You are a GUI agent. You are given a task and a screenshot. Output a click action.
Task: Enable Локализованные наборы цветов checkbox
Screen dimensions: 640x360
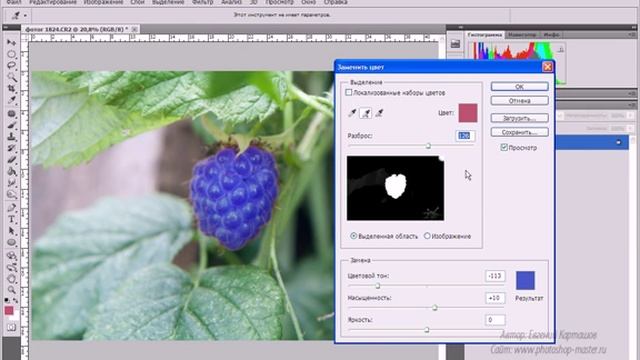point(349,93)
